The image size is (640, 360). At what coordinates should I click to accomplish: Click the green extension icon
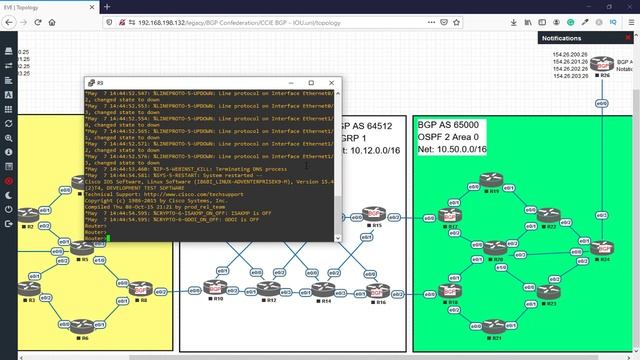571,22
